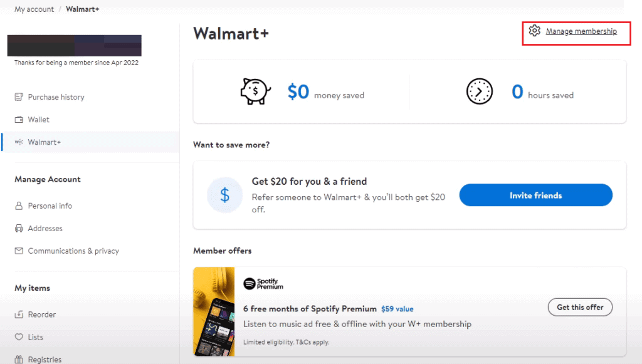
Task: Select Communications & privacy menu item
Action: click(73, 251)
